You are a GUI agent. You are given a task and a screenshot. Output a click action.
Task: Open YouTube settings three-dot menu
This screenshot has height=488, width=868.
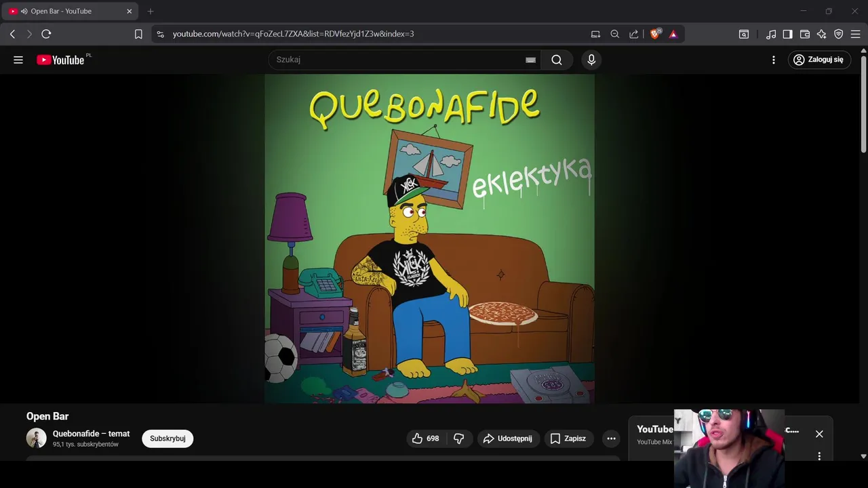point(774,60)
